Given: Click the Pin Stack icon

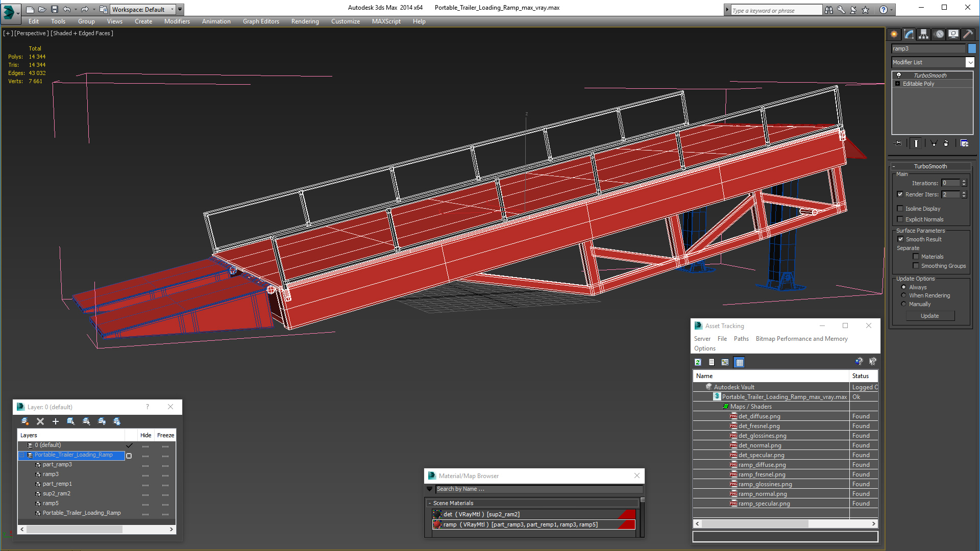Looking at the screenshot, I should [x=898, y=143].
